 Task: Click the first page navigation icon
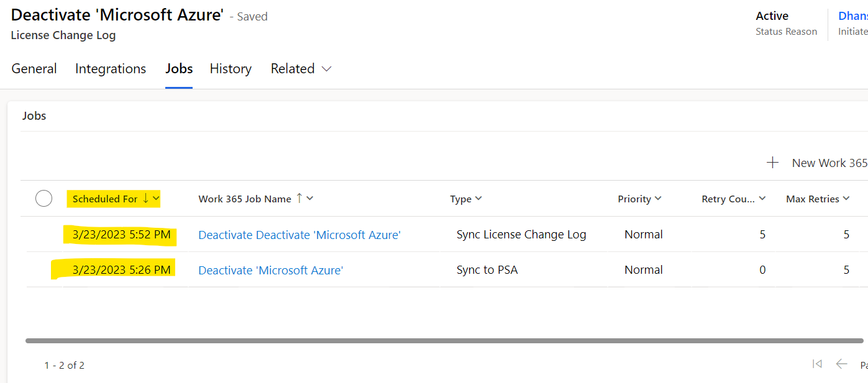(x=817, y=364)
